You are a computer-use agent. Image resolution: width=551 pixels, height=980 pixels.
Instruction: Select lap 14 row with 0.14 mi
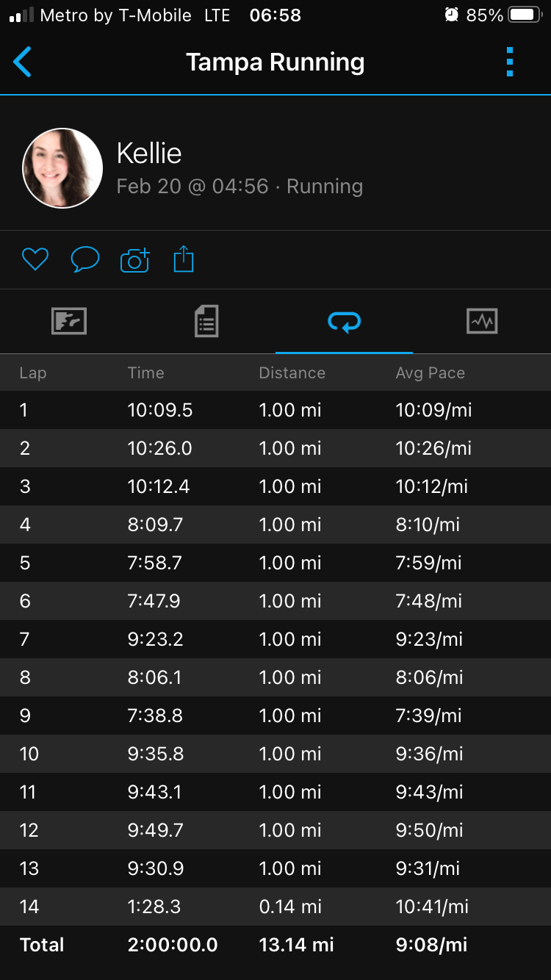[x=275, y=907]
